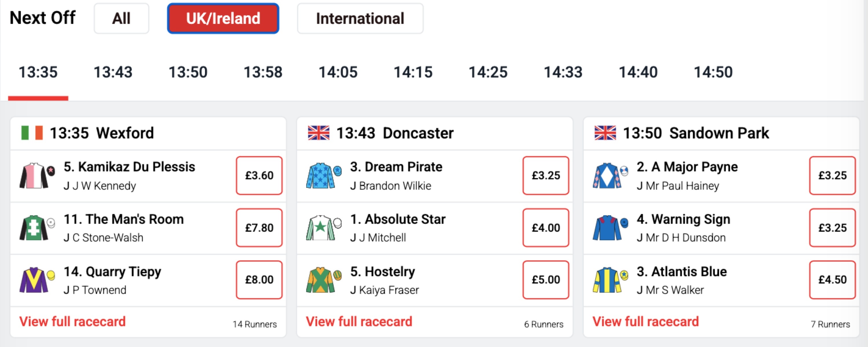Click Quarry Tiepy purple and yellow silks
This screenshot has width=868, height=347.
point(37,280)
